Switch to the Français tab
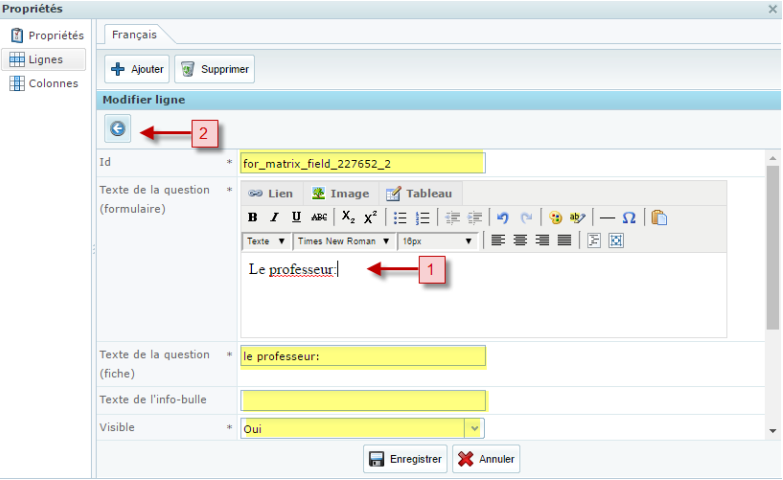The height and width of the screenshot is (480, 783). coord(134,34)
